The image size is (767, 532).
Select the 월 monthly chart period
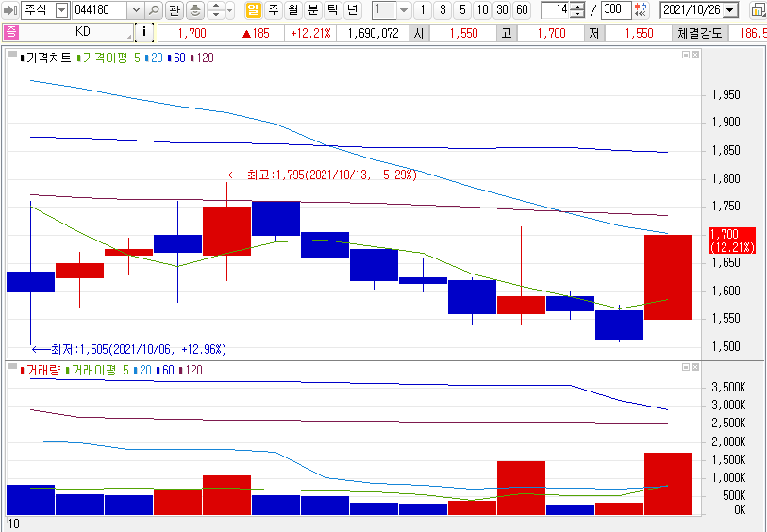pos(293,9)
